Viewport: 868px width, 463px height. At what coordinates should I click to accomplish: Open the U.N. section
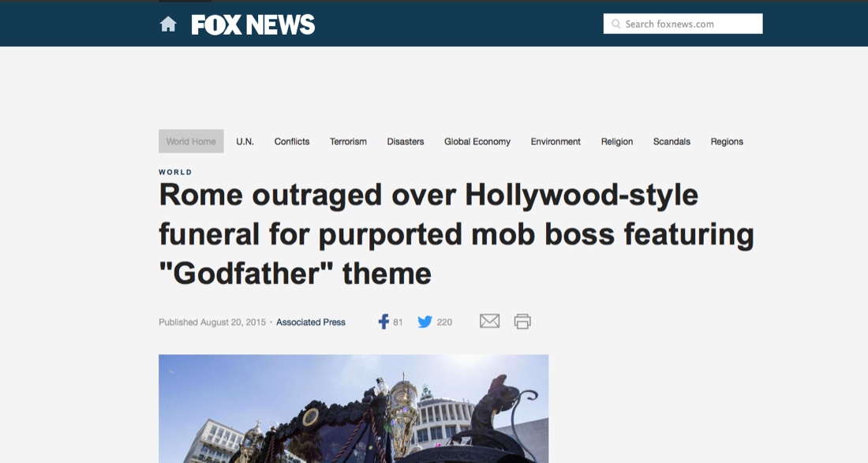pos(245,142)
